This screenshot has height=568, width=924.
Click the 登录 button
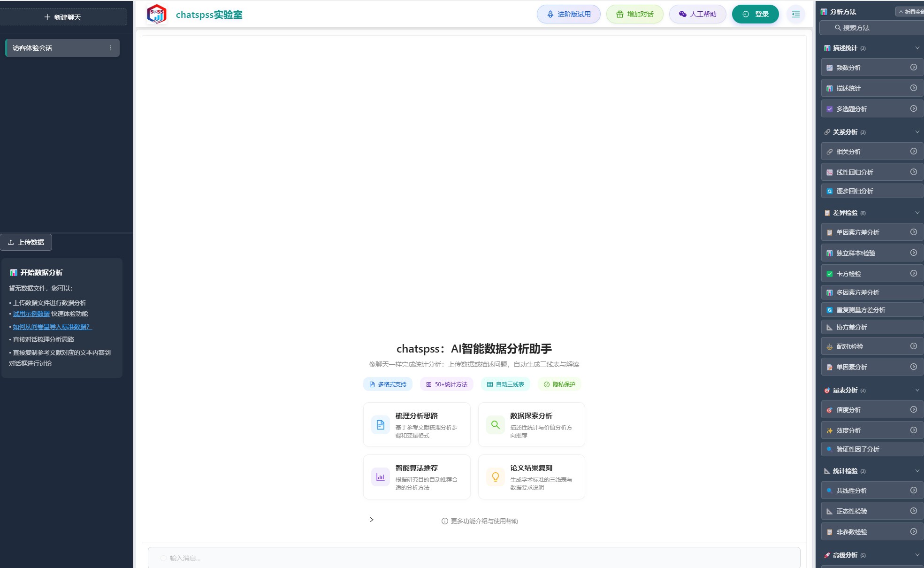(756, 14)
